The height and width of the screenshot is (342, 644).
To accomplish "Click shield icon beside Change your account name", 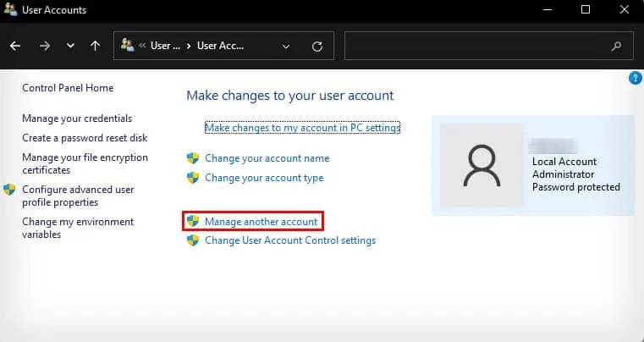I will (193, 158).
